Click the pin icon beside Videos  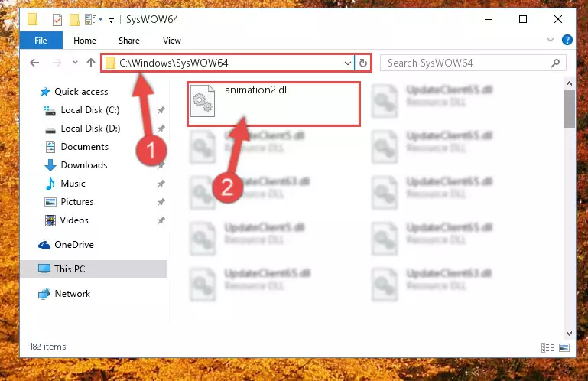(161, 220)
